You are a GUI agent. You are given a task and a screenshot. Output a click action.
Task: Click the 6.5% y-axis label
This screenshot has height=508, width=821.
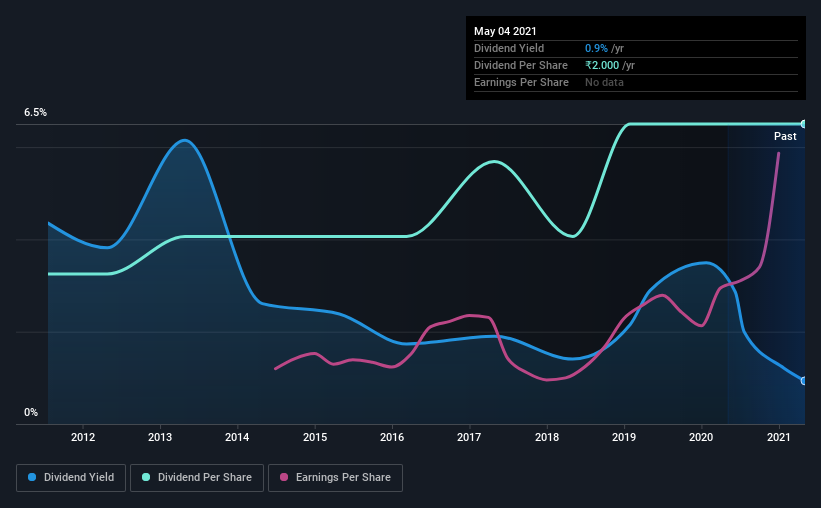pos(35,113)
